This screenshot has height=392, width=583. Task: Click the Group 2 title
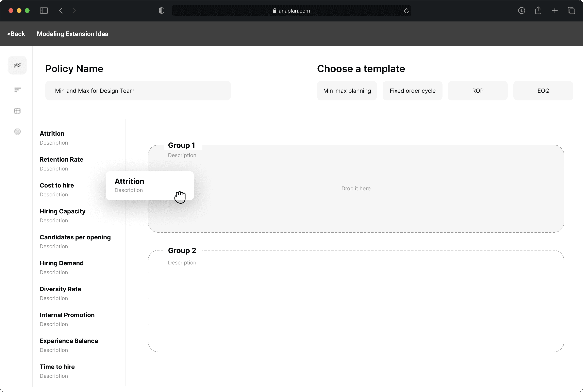tap(182, 250)
